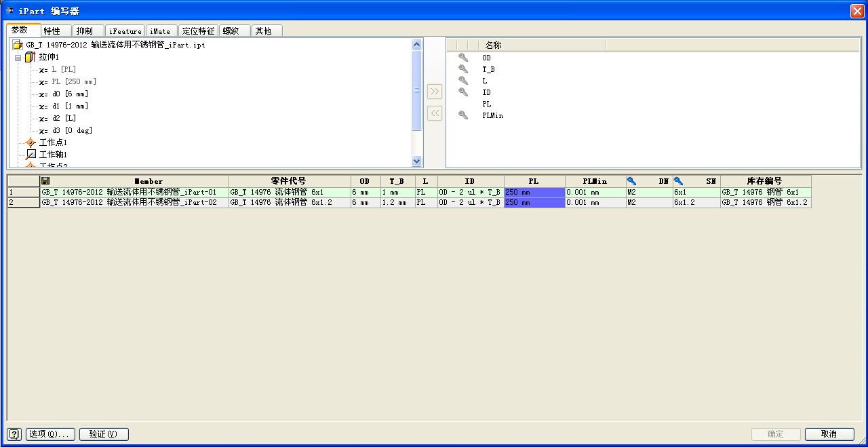Select row 2 header in member table
The image size is (868, 447).
click(23, 202)
